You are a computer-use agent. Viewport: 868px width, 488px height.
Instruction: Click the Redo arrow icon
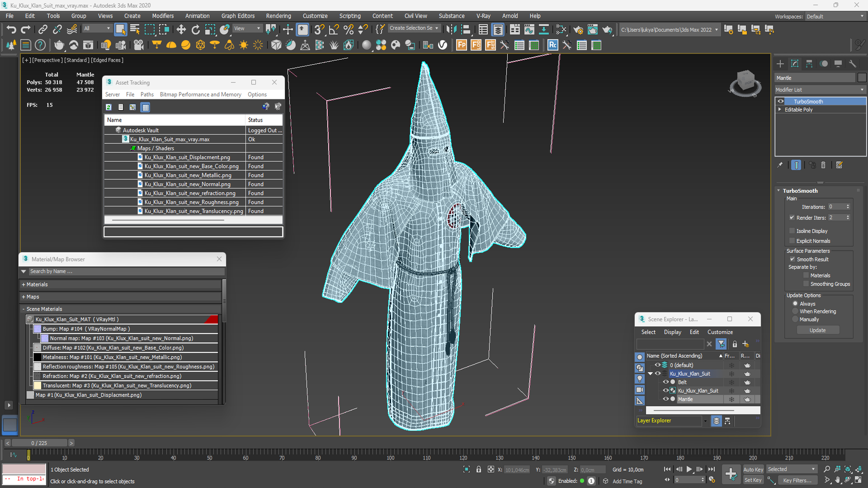click(x=26, y=30)
